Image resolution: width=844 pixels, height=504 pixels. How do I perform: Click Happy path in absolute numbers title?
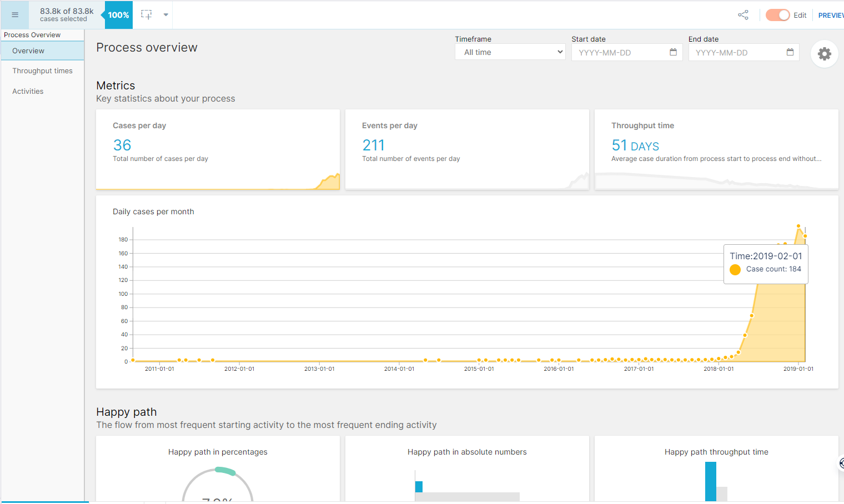467,452
